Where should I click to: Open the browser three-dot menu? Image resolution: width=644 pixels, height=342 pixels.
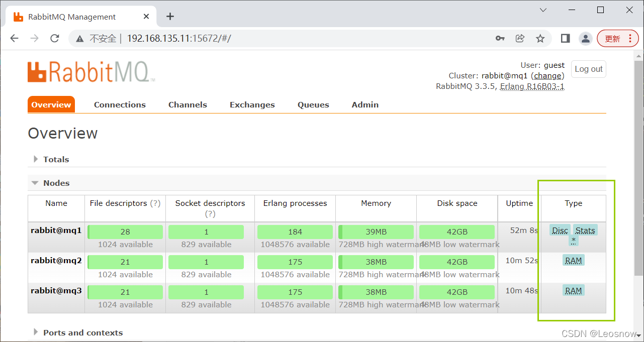pos(630,39)
